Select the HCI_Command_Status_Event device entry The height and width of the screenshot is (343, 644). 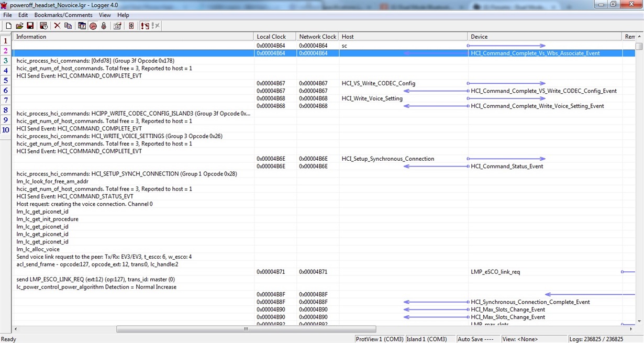(507, 167)
